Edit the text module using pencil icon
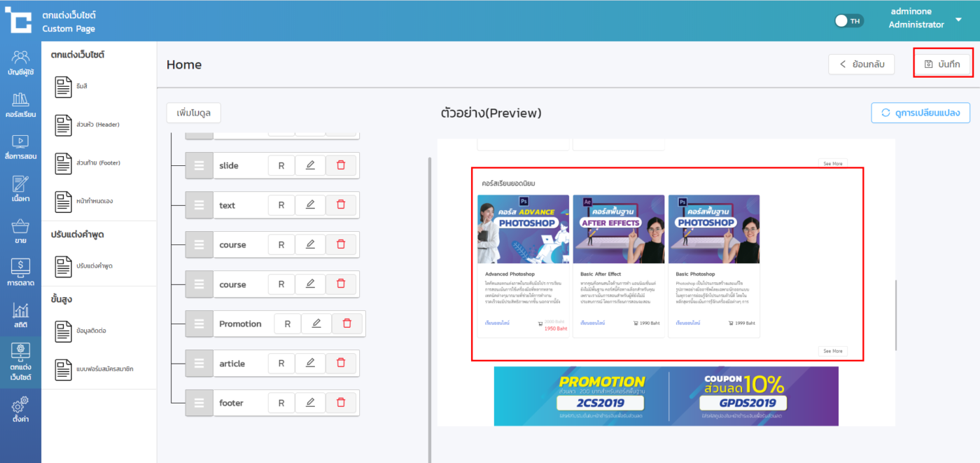The height and width of the screenshot is (463, 980). (x=310, y=205)
